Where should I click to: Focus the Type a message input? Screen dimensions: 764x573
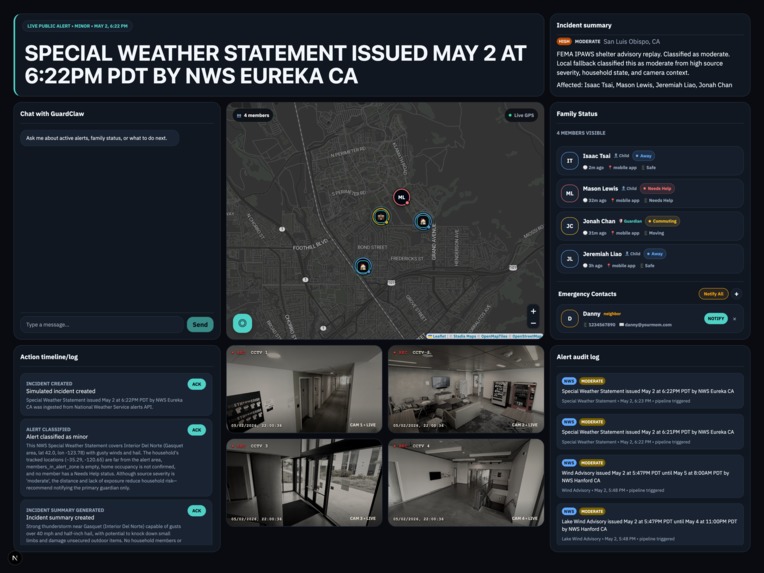tap(102, 325)
